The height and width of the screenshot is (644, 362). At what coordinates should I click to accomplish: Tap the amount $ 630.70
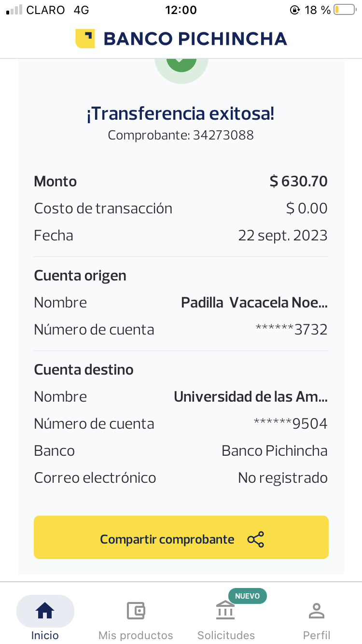298,182
